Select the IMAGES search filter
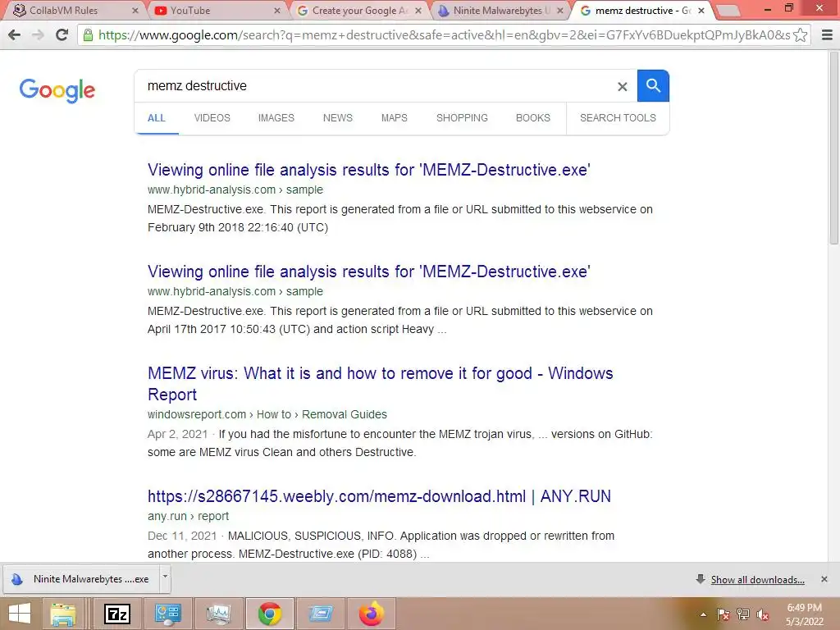Screen dimensions: 840x630 coord(276,118)
